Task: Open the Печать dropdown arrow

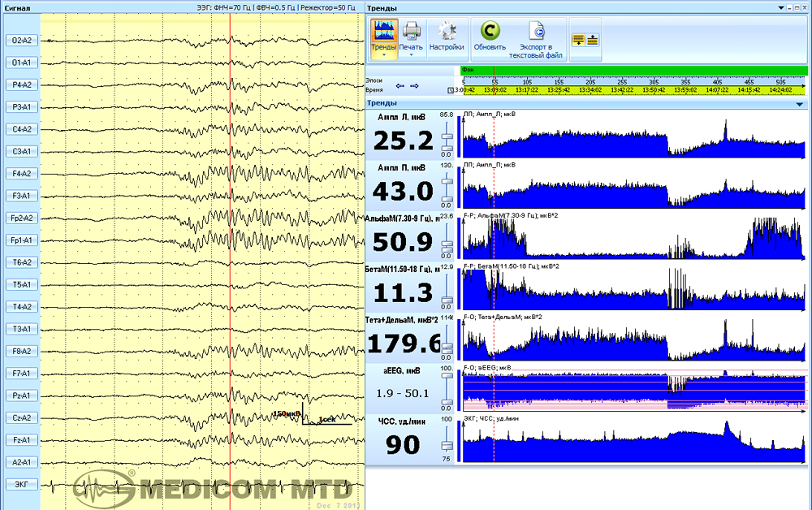Action: coord(411,55)
